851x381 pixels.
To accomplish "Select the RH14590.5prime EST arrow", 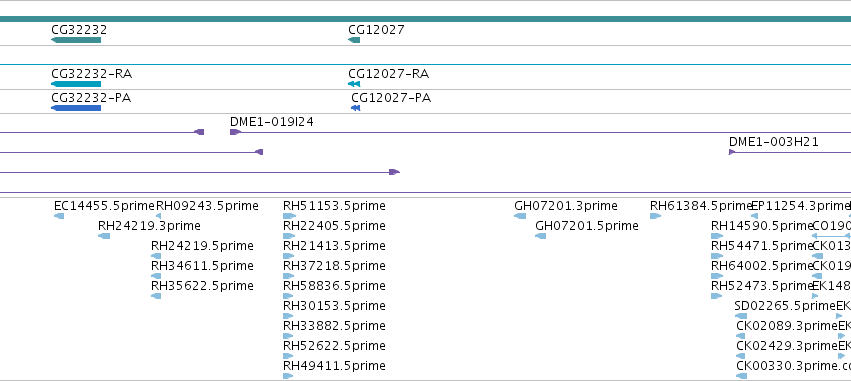I will (717, 236).
